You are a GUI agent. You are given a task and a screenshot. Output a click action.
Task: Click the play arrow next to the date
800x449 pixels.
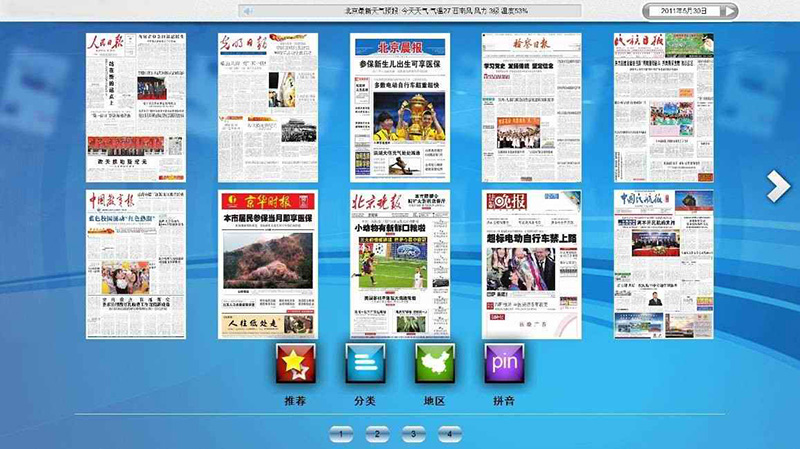point(730,11)
